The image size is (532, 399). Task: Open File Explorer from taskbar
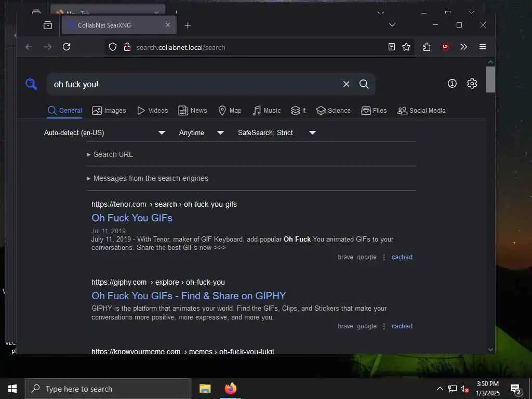[205, 389]
